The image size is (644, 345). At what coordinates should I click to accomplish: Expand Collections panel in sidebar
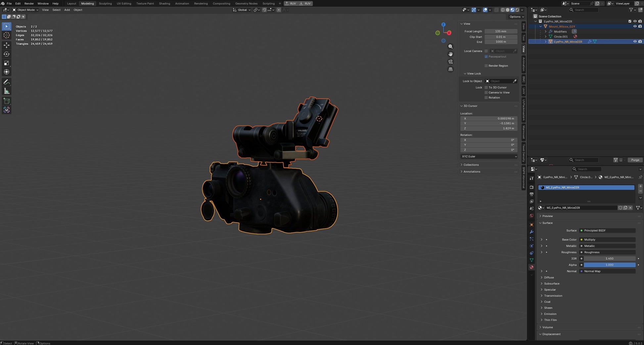pyautogui.click(x=471, y=165)
